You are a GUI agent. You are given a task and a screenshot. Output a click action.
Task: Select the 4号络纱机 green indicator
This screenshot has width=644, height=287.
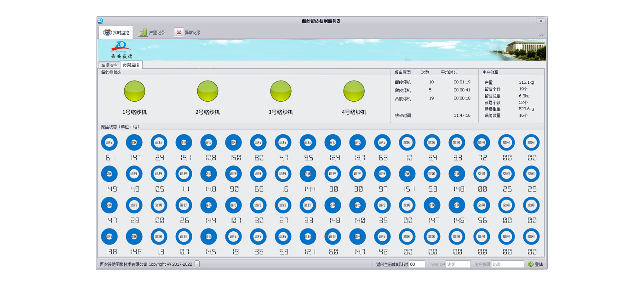(354, 91)
